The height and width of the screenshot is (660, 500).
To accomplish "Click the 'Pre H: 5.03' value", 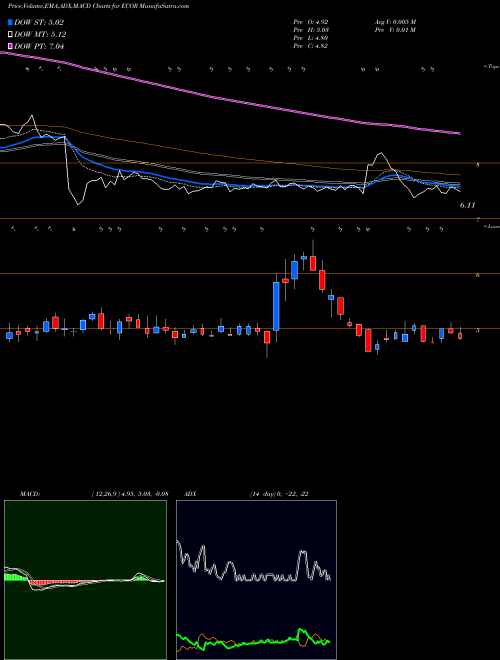I will (x=311, y=30).
